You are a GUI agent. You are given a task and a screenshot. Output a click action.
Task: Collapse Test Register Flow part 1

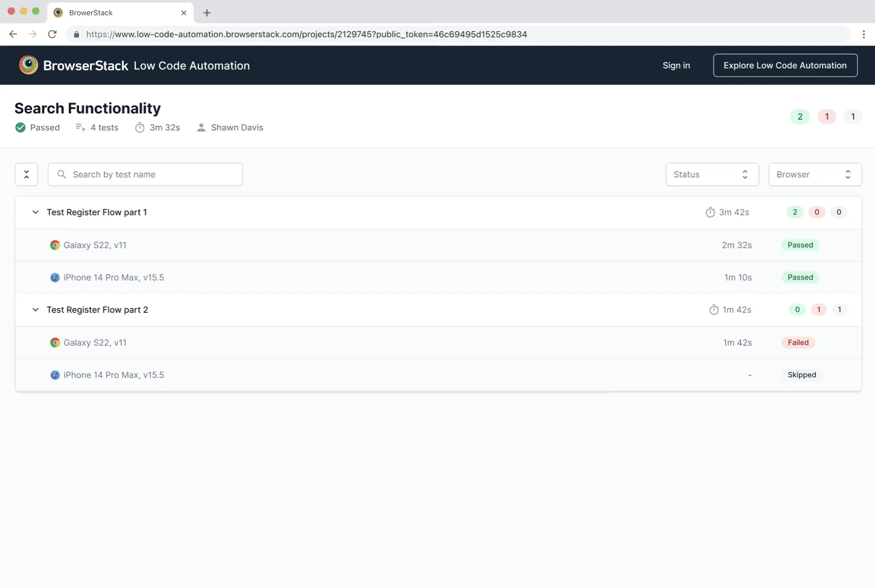click(x=36, y=212)
